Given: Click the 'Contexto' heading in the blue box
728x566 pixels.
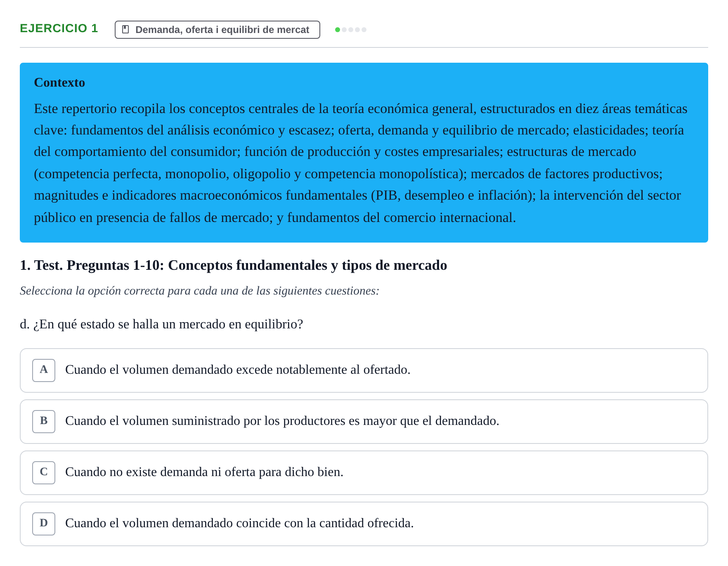Looking at the screenshot, I should tap(59, 83).
